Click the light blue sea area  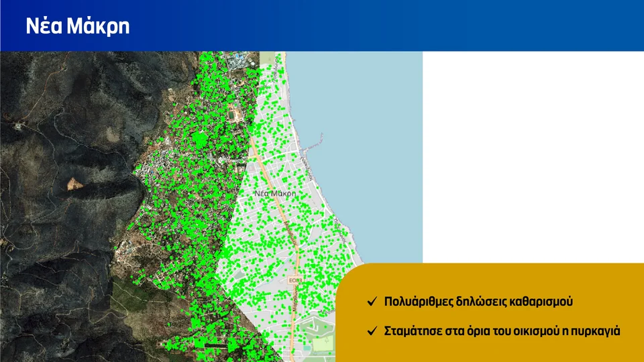(x=370, y=143)
